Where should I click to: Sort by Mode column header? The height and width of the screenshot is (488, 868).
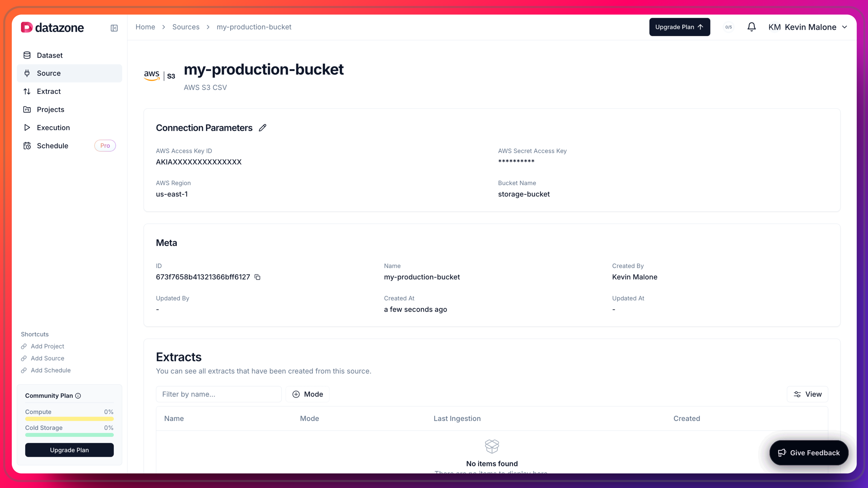(309, 419)
